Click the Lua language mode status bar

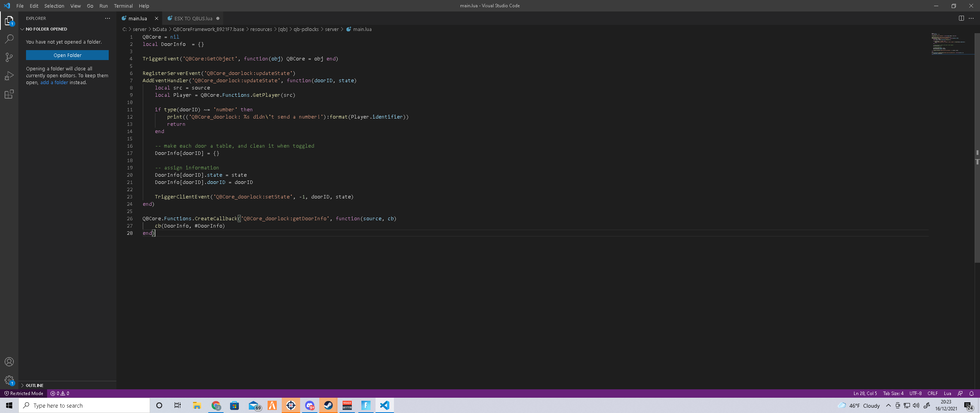pyautogui.click(x=947, y=393)
